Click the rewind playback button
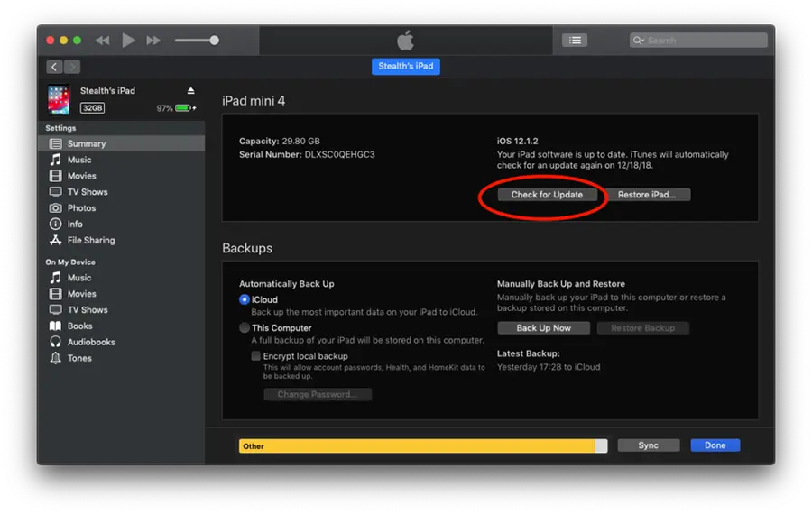The width and height of the screenshot is (812, 514). [102, 41]
